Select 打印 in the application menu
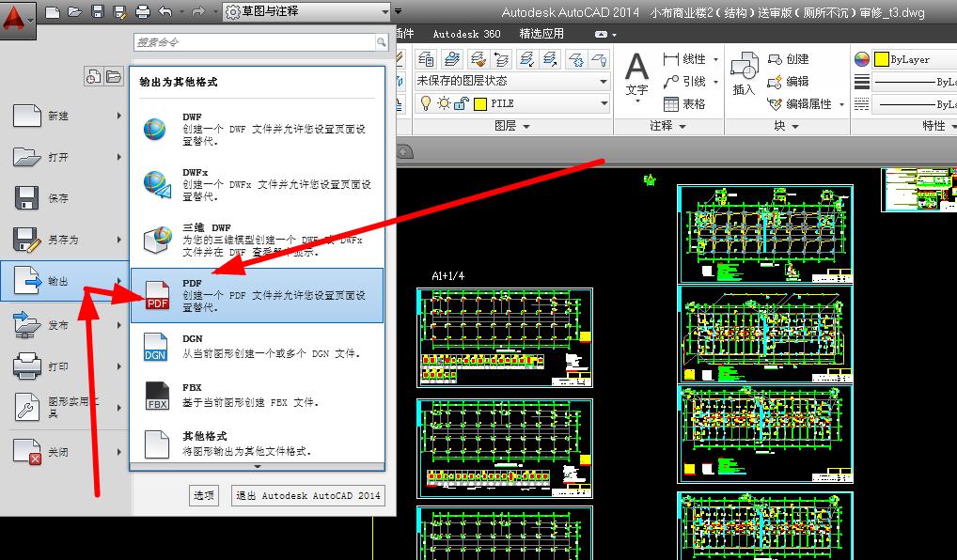 [66, 366]
